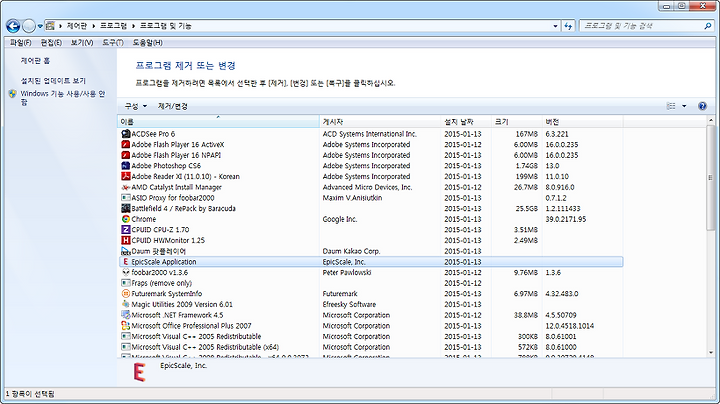Open the address bar history dropdown
720x404 pixels.
coord(555,26)
